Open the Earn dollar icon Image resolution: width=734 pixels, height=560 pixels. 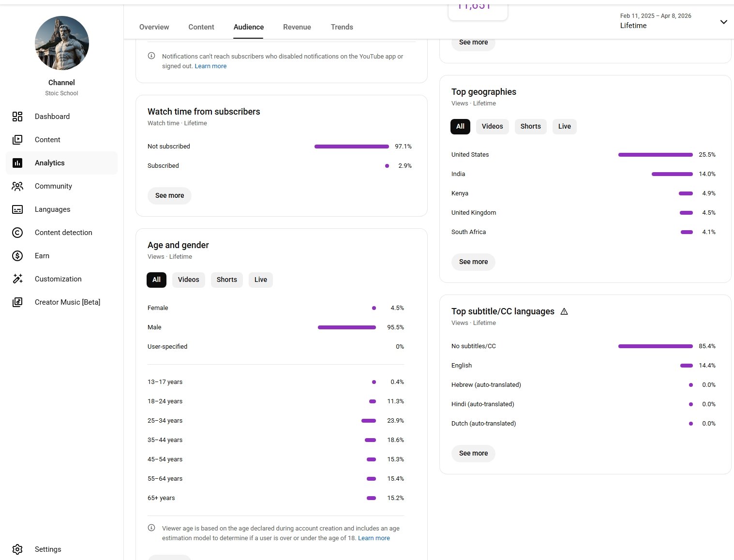click(x=17, y=256)
